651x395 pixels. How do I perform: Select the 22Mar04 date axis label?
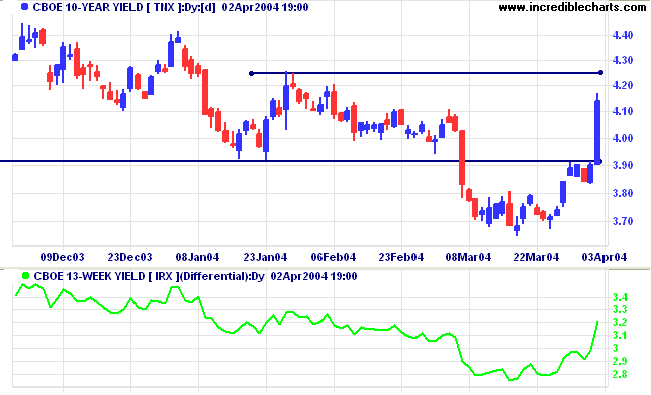536,258
